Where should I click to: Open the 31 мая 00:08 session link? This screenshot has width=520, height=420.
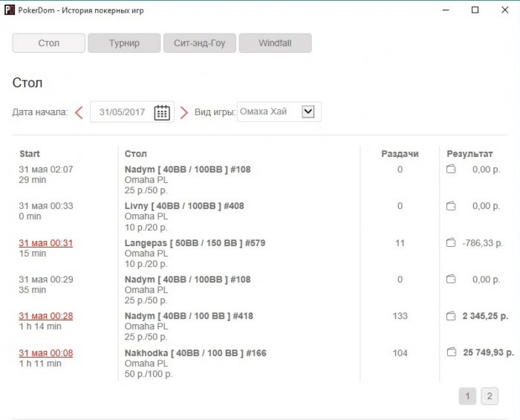point(46,353)
